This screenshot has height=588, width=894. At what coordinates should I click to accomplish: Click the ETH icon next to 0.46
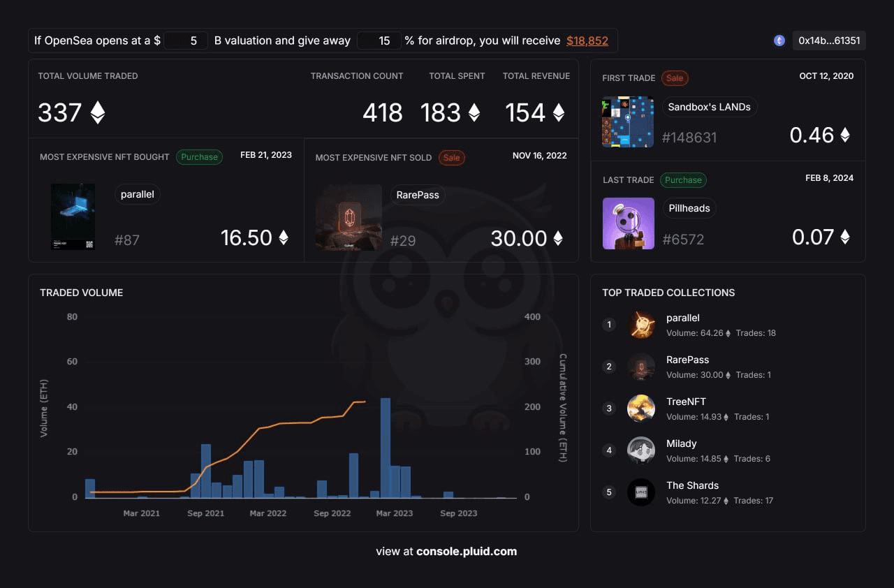pyautogui.click(x=845, y=135)
